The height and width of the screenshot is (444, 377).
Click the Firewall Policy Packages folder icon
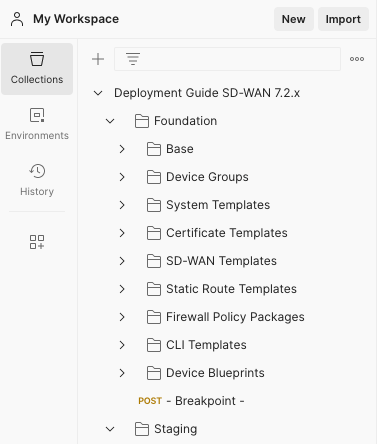[154, 317]
